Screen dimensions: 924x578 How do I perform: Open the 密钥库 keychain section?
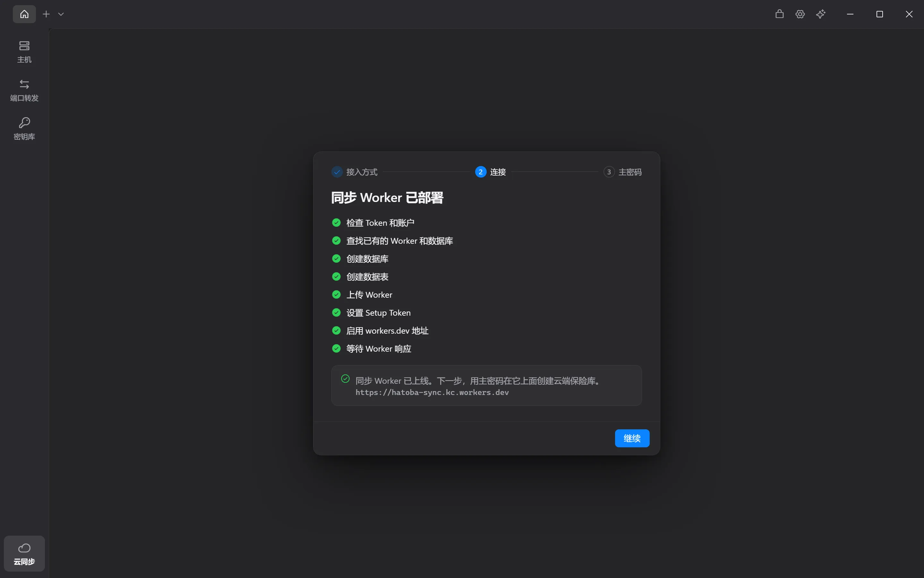point(24,129)
